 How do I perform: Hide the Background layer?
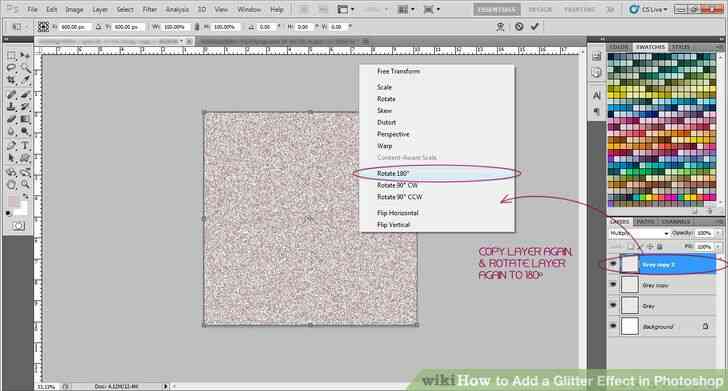[613, 326]
